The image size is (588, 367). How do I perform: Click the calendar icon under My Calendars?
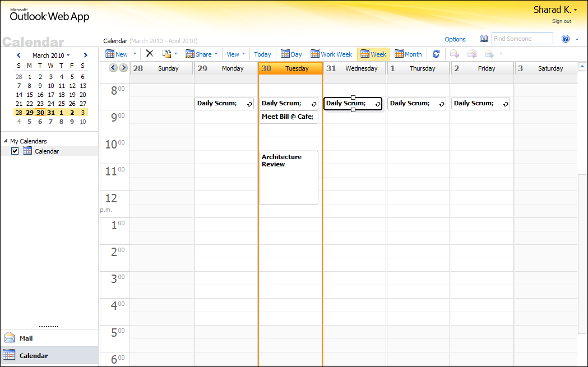pos(27,151)
